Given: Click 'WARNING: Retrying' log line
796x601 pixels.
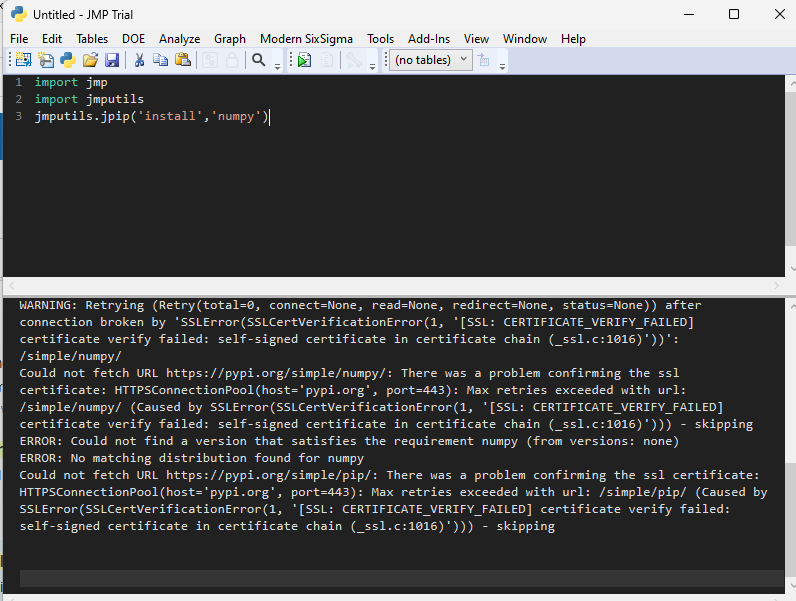Looking at the screenshot, I should pos(360,305).
